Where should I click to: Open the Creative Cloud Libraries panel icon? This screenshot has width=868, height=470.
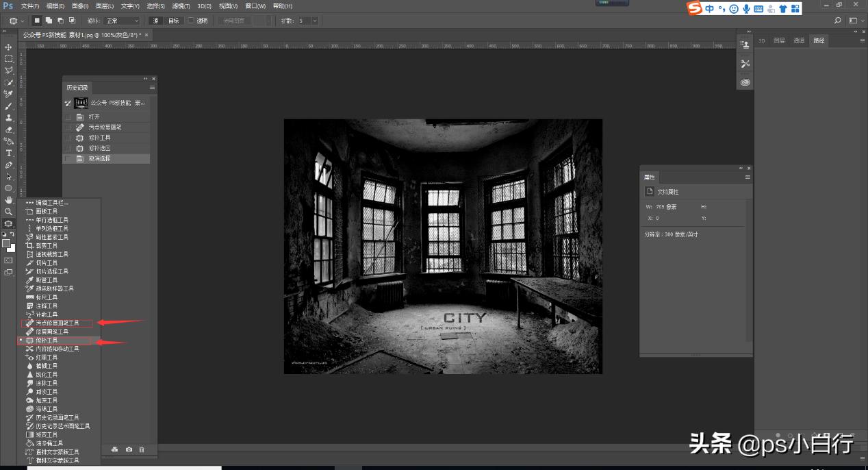pos(745,82)
